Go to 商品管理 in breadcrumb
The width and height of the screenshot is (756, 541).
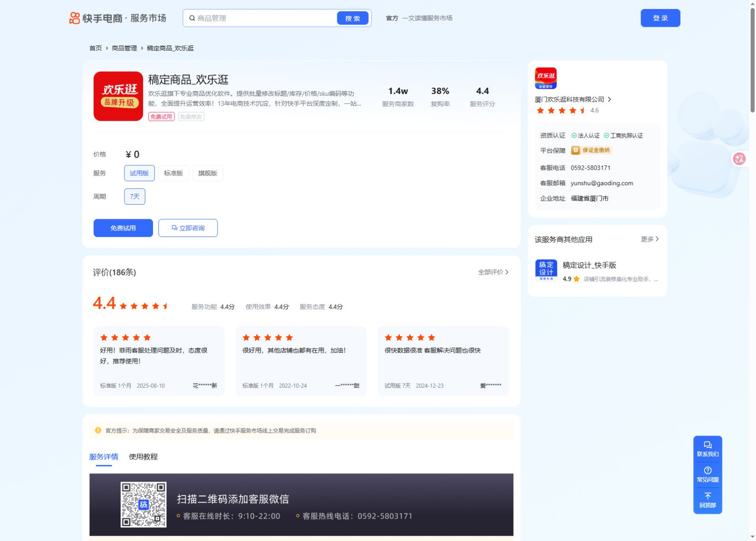124,48
